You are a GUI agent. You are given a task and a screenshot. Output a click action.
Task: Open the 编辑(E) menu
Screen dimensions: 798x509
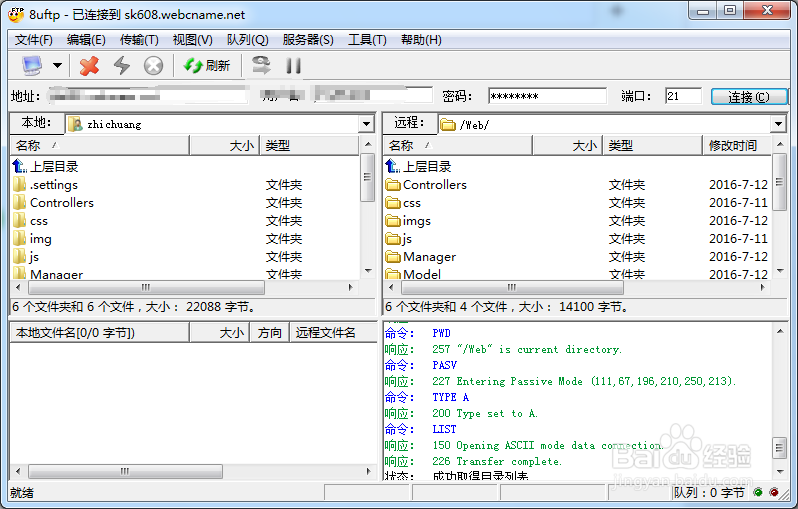86,40
